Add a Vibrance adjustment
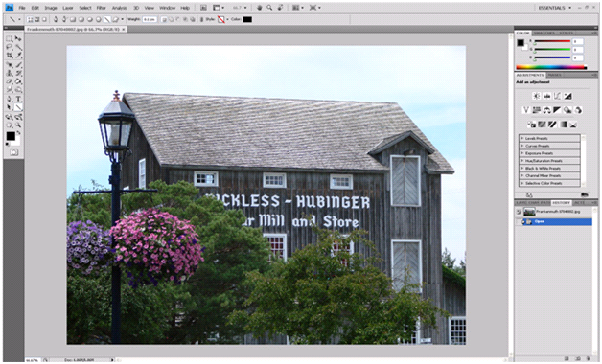 [526, 110]
